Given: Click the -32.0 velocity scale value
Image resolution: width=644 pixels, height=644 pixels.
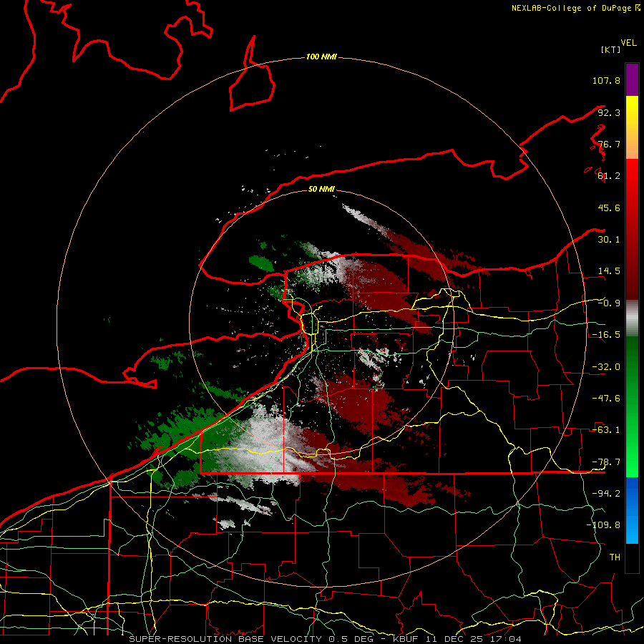Looking at the screenshot, I should pos(606,367).
